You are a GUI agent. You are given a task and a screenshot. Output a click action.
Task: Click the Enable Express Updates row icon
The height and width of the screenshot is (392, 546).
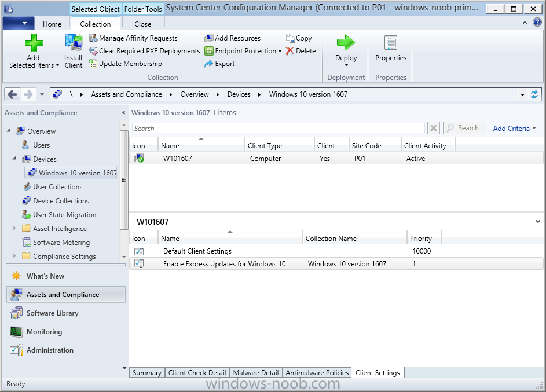(x=139, y=264)
